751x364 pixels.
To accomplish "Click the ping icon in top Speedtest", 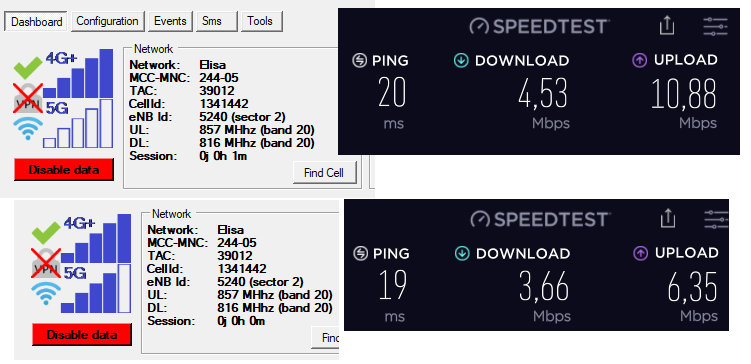I will coord(359,61).
